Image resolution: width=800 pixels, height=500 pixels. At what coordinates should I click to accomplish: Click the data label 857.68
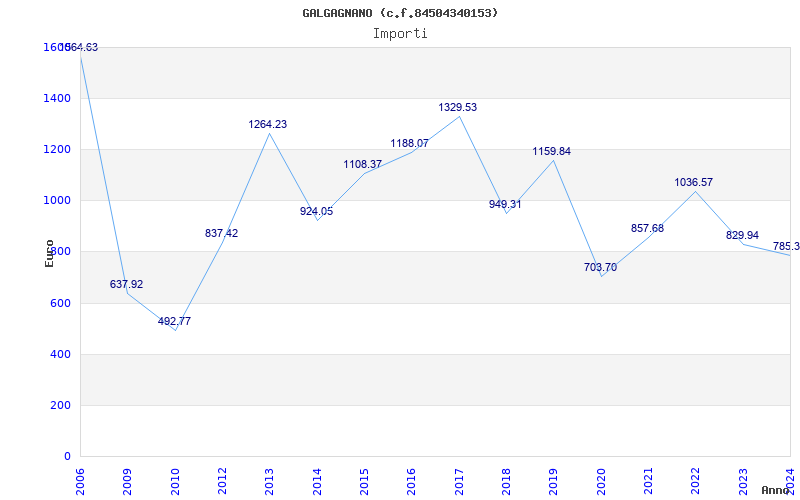(647, 228)
